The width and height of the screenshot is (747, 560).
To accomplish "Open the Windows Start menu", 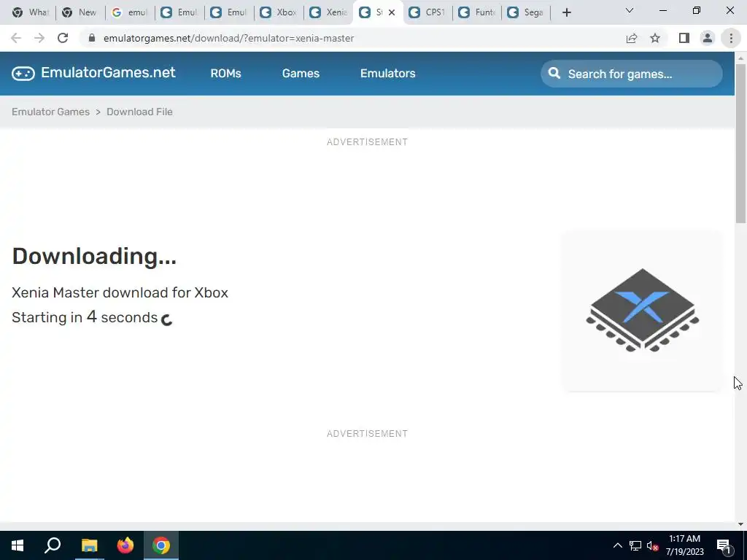I will pyautogui.click(x=18, y=545).
